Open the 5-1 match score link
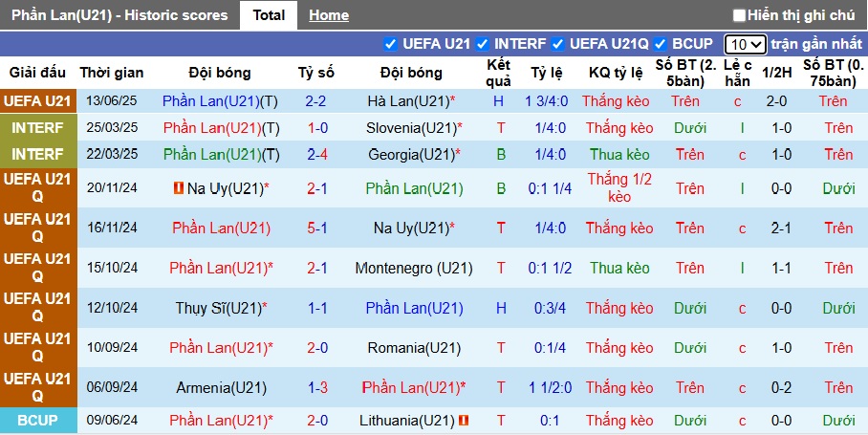Viewport: 868px width, 435px height. pyautogui.click(x=316, y=228)
